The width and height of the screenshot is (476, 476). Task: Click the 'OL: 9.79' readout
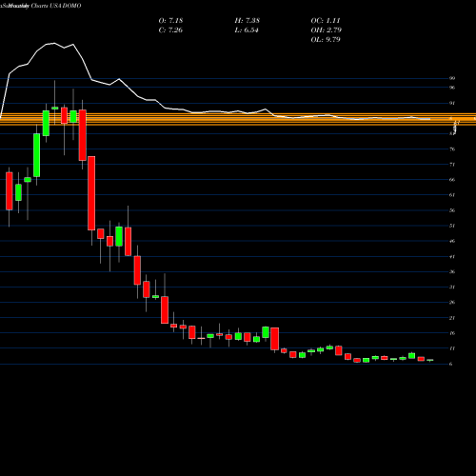pos(326,40)
